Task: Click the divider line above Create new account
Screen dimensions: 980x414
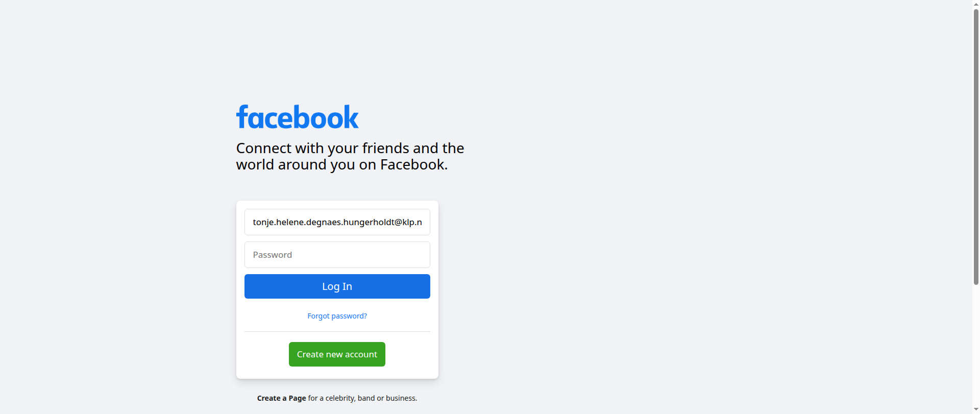Action: [x=337, y=332]
